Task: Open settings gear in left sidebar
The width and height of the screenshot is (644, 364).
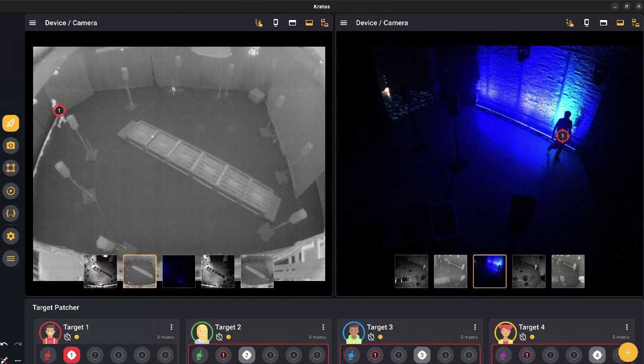Action: point(10,236)
